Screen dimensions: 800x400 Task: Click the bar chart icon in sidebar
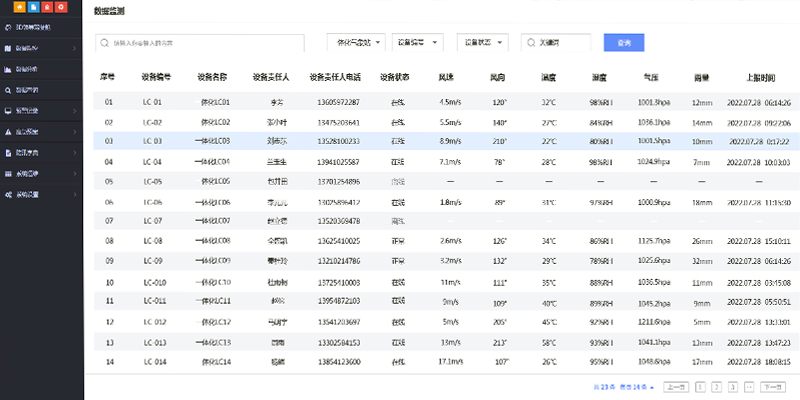click(x=9, y=69)
